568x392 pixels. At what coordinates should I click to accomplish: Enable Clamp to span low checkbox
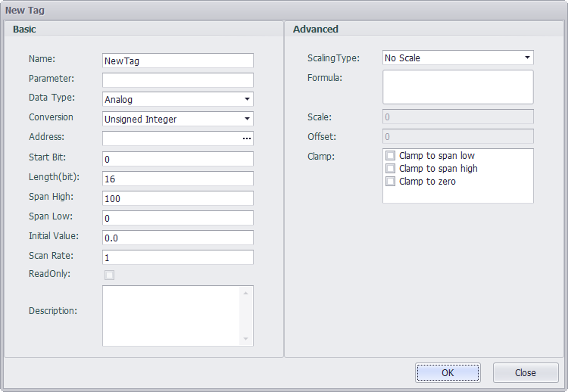click(391, 156)
